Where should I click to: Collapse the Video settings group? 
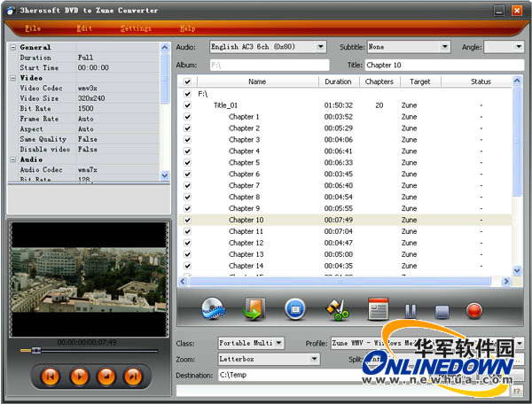click(13, 78)
